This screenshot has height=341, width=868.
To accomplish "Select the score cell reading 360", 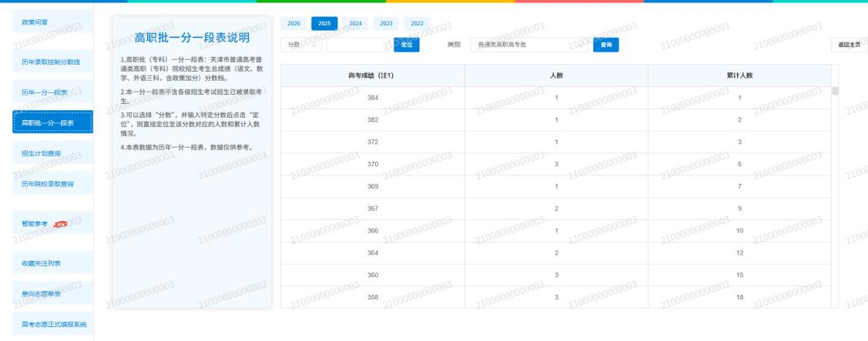I will click(373, 275).
